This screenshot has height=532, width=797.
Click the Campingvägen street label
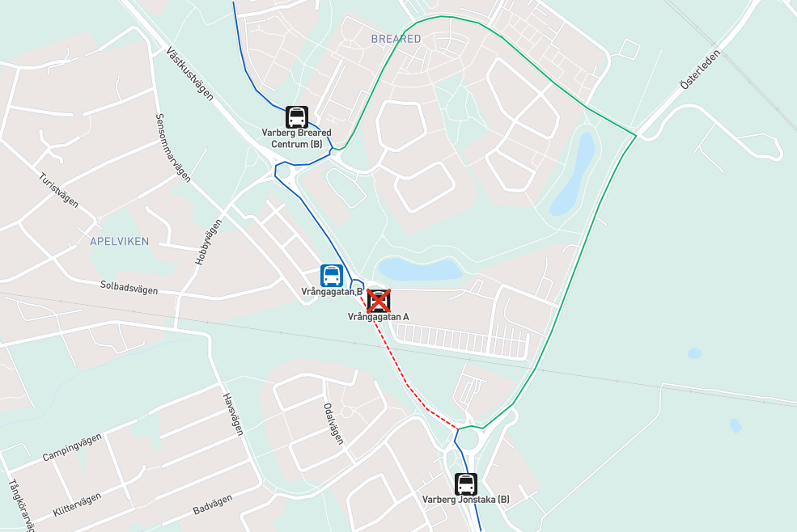pos(72,447)
